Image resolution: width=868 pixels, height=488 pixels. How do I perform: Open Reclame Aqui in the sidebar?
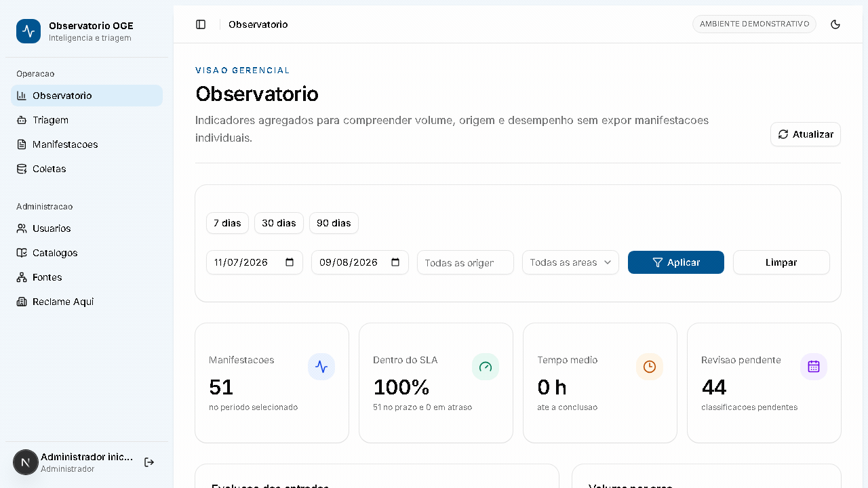pos(87,302)
